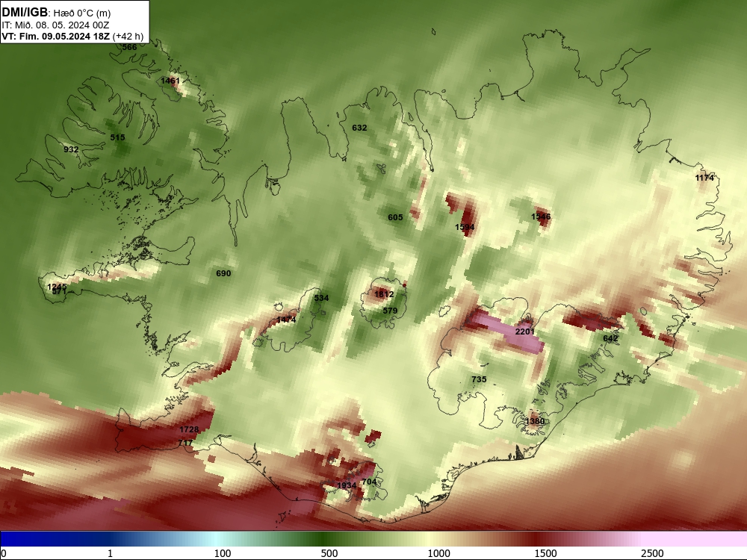Click the 'IT: Mið. 08. 05. 2024 00Z' line

click(x=55, y=25)
